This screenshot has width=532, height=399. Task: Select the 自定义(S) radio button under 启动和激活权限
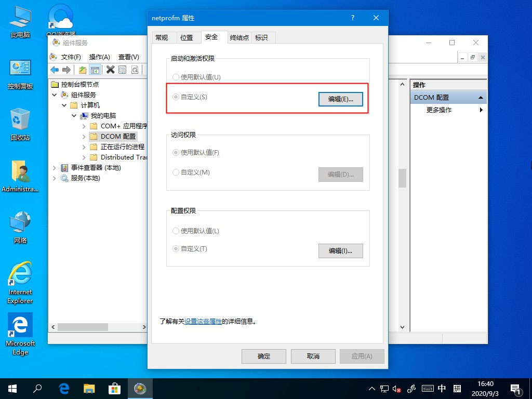tap(176, 98)
